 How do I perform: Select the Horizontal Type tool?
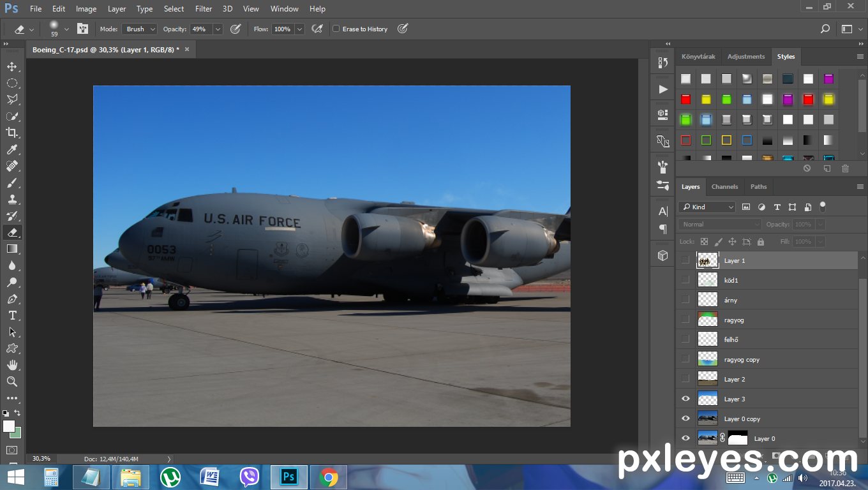(11, 315)
